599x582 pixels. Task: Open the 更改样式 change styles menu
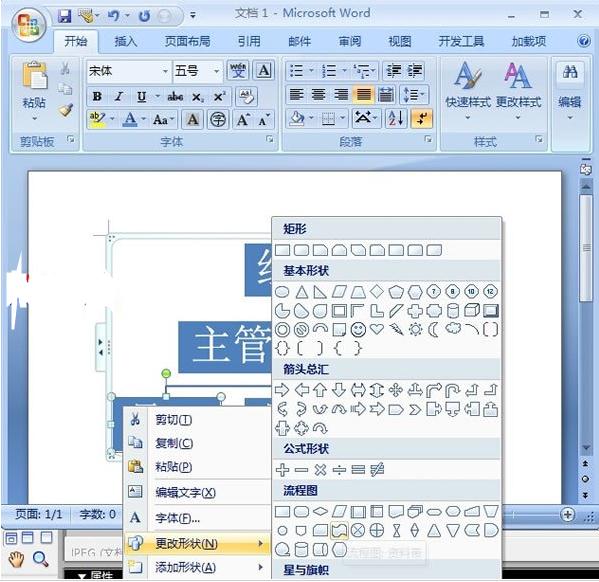[518, 91]
